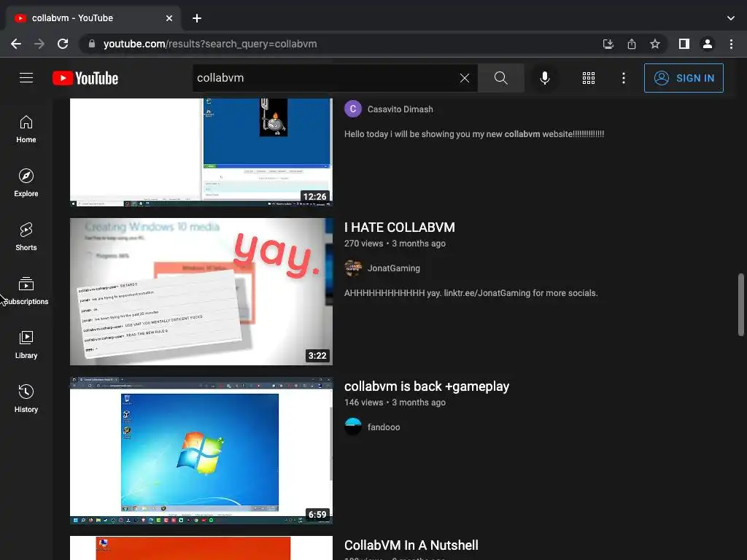Select the collabvm - YouTube tab
This screenshot has height=560, width=747.
pos(93,18)
